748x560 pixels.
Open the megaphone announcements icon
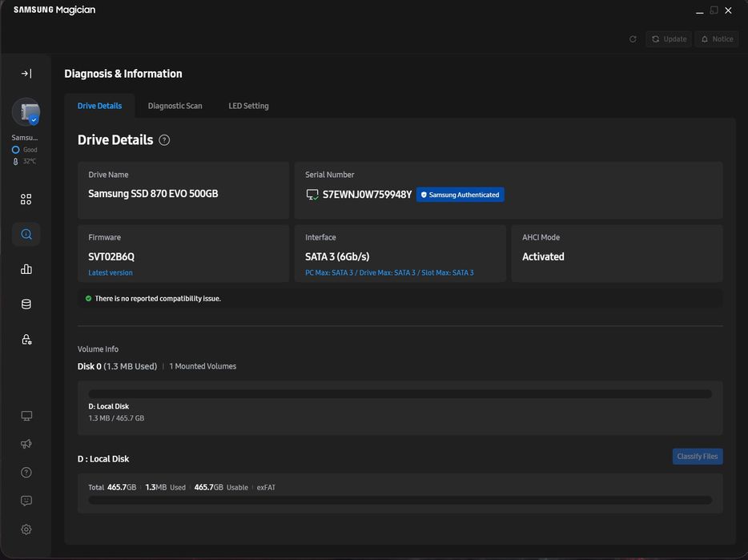click(26, 444)
